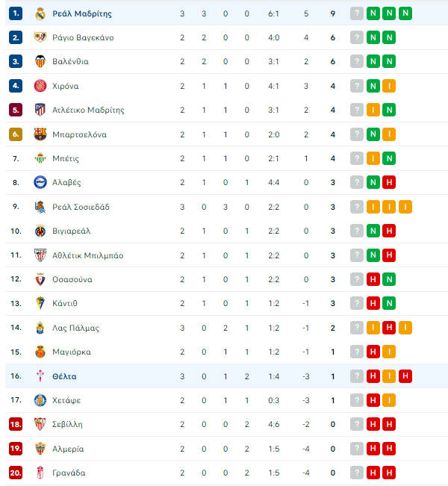Click Real Madrid's gray upcoming match badge
Screen dimensions: 448x486
(x=357, y=13)
